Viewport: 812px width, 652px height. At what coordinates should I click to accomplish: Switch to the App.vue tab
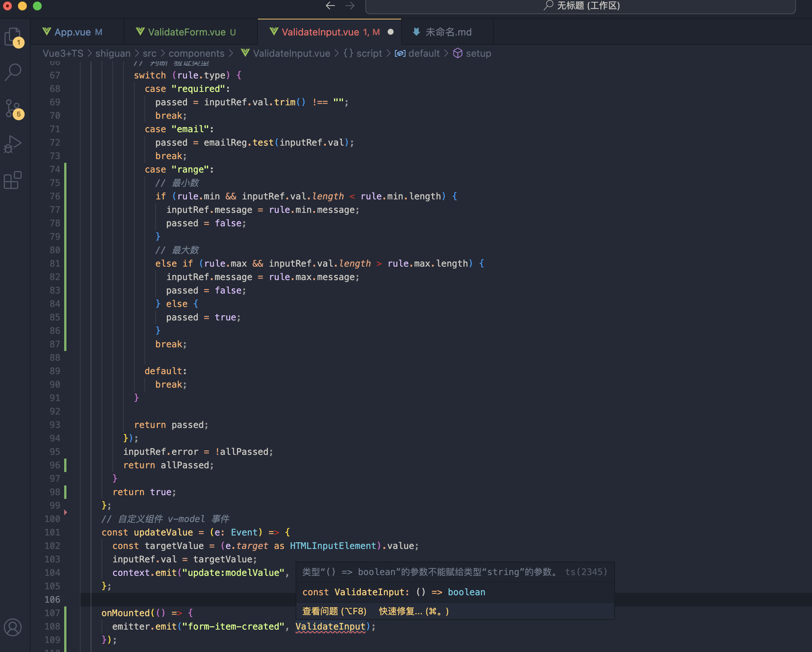pos(78,32)
